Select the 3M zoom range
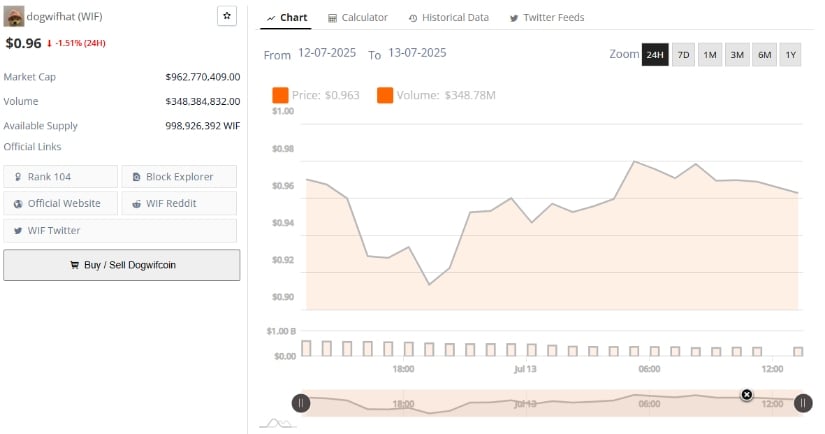825x434 pixels. (737, 55)
